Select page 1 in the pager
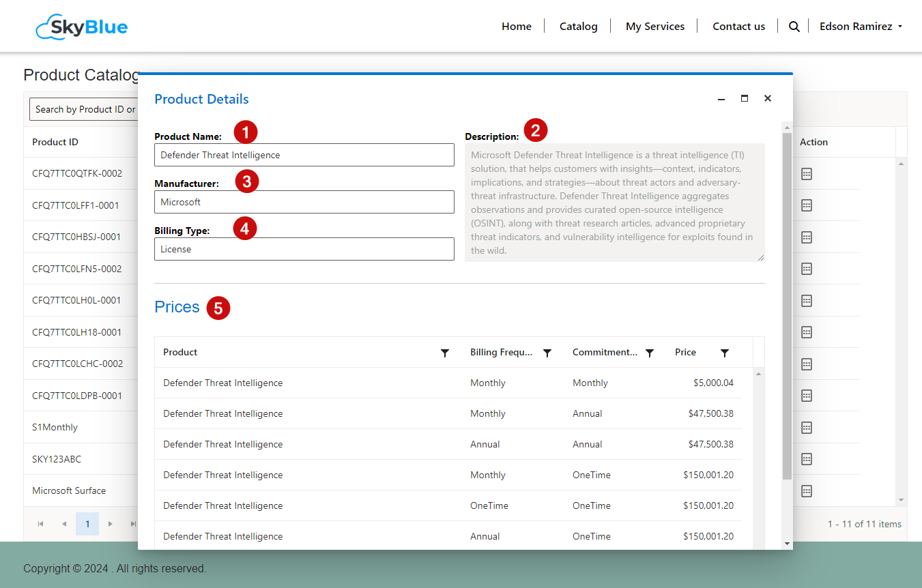Screen dimensions: 922x588 click(87, 524)
